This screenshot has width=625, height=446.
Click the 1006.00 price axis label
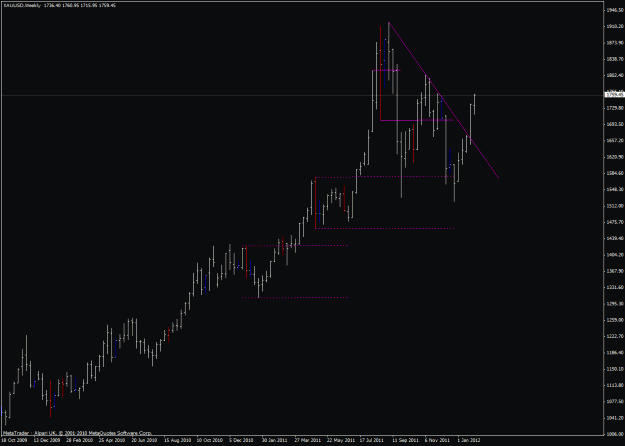(615, 434)
